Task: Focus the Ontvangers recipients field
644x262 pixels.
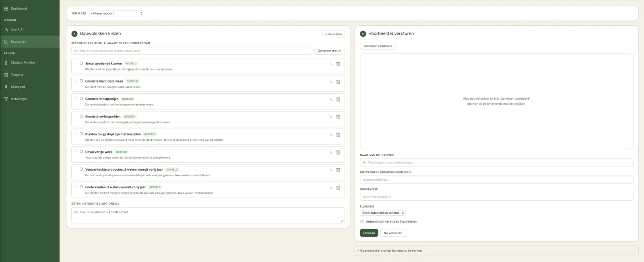Action: 496,180
